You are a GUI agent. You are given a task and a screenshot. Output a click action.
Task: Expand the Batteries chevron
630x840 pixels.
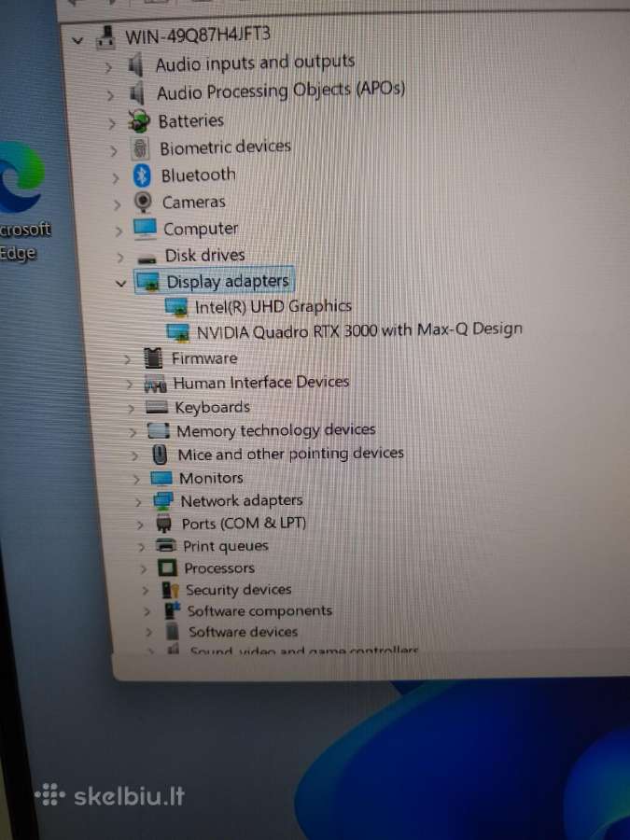112,124
